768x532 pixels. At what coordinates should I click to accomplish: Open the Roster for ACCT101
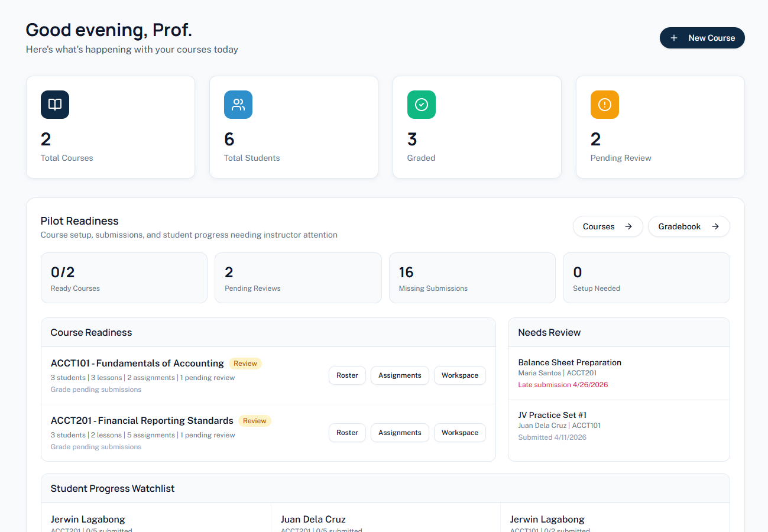tap(347, 375)
